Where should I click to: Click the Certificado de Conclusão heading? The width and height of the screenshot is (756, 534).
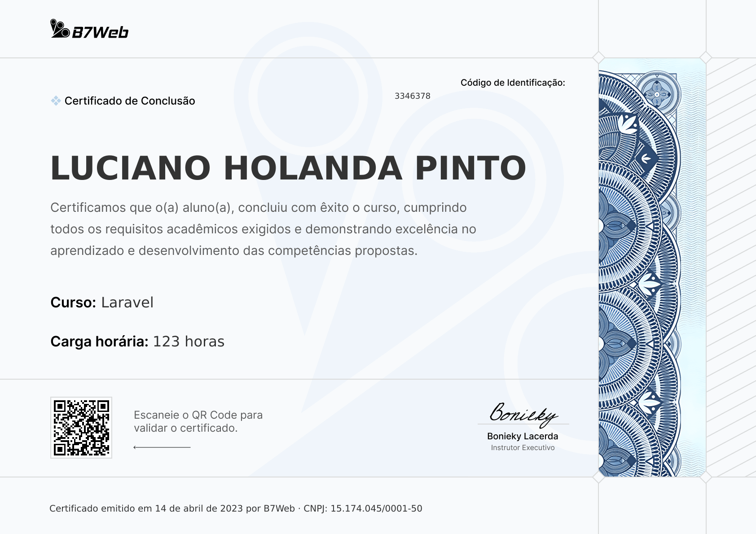[x=130, y=101]
